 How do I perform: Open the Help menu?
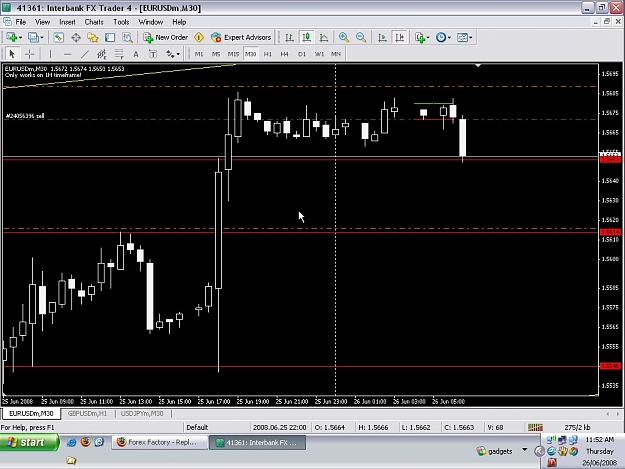pyautogui.click(x=179, y=22)
